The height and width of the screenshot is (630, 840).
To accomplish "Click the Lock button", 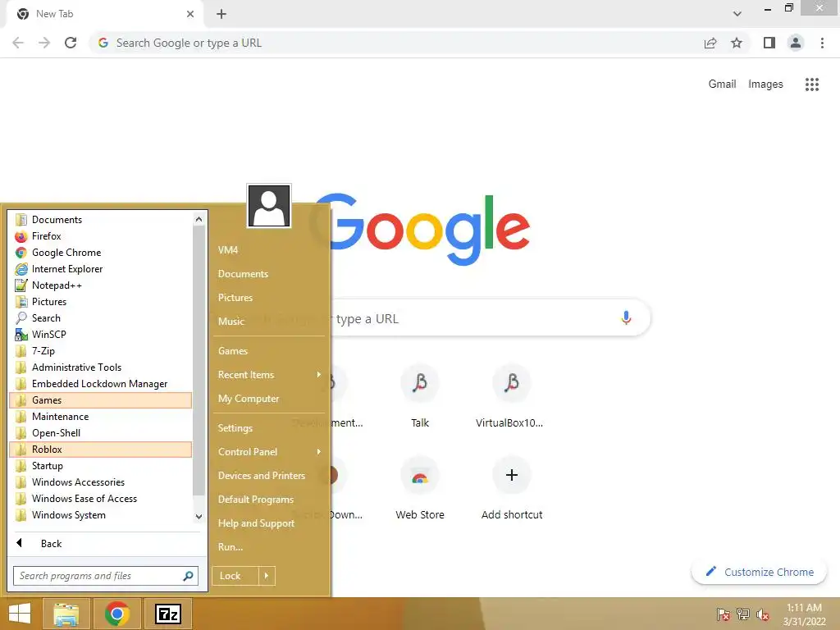I will (235, 576).
